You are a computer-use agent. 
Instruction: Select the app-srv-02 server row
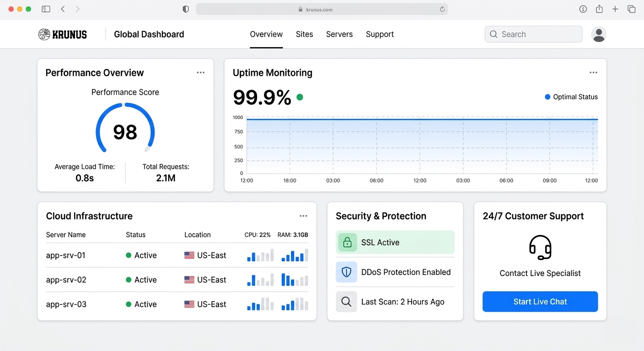66,280
